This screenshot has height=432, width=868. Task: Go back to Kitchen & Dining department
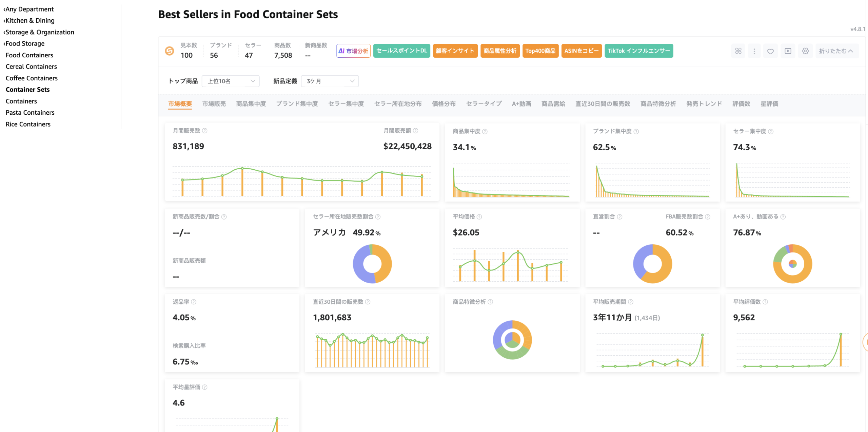pos(30,20)
